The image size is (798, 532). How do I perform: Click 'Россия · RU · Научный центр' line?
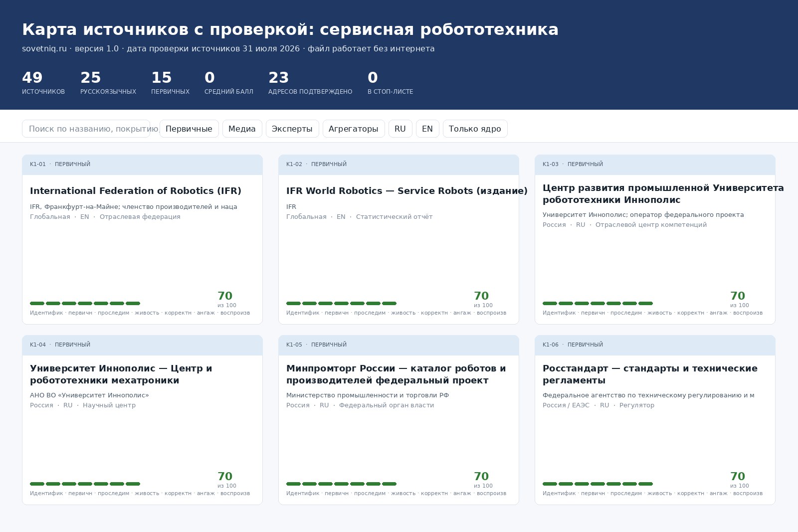point(83,405)
